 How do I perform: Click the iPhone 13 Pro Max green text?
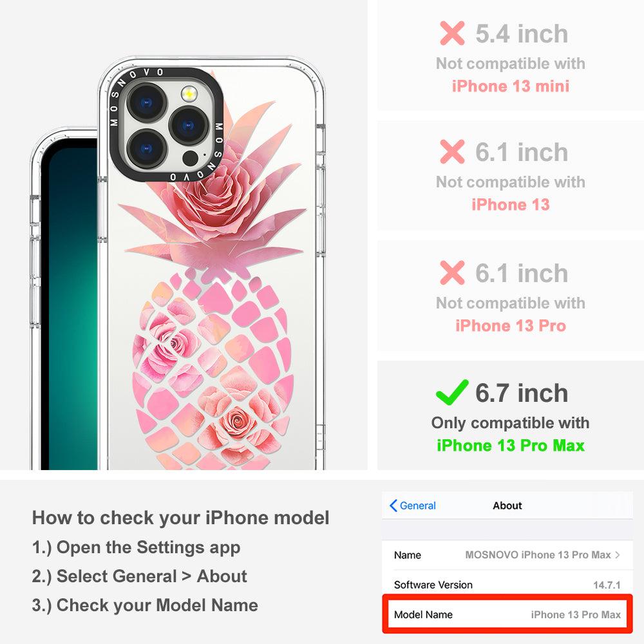(x=511, y=446)
